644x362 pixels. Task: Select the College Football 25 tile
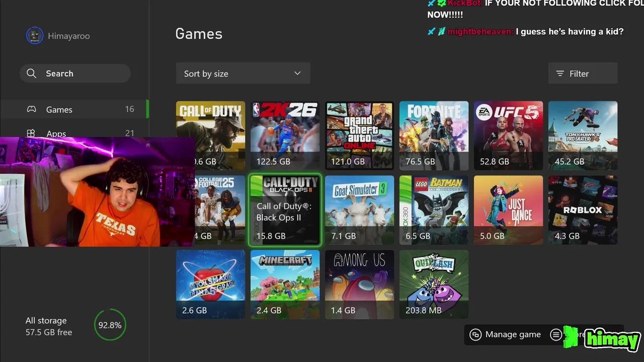[220, 210]
